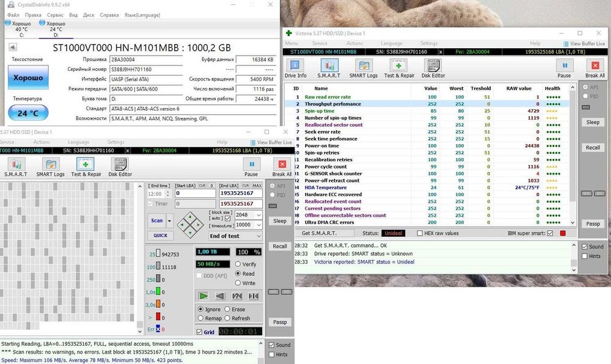
Task: Open dropdown arrow beside Scan button
Action: click(169, 220)
